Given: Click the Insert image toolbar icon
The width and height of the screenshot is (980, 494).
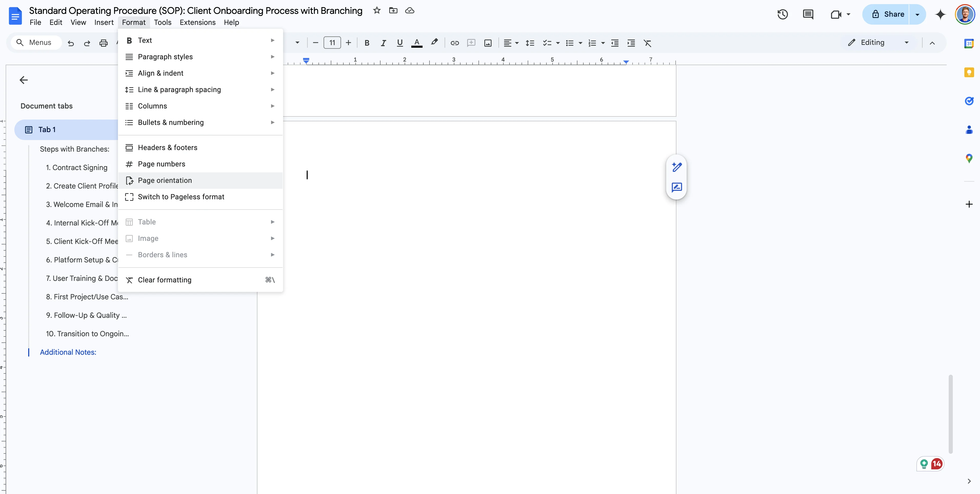Looking at the screenshot, I should coord(488,43).
